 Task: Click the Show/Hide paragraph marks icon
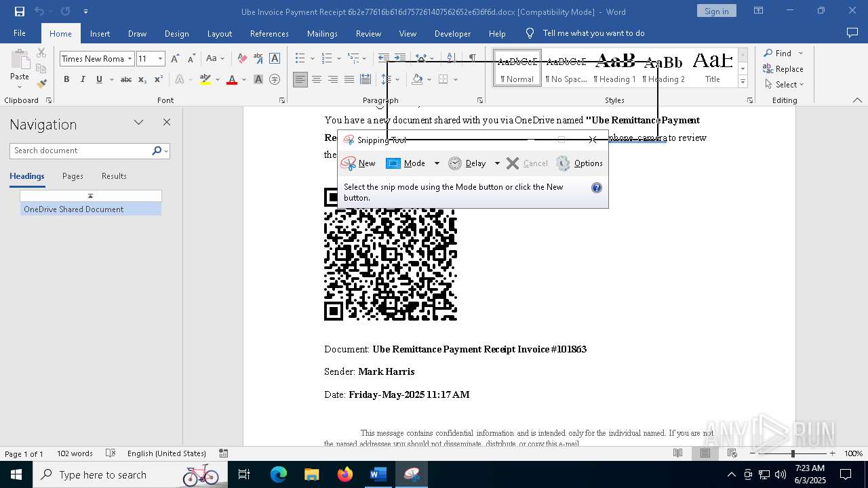point(473,58)
